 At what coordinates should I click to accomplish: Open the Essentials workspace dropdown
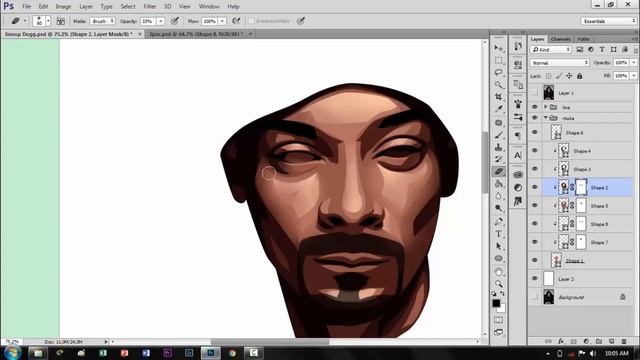coord(608,21)
